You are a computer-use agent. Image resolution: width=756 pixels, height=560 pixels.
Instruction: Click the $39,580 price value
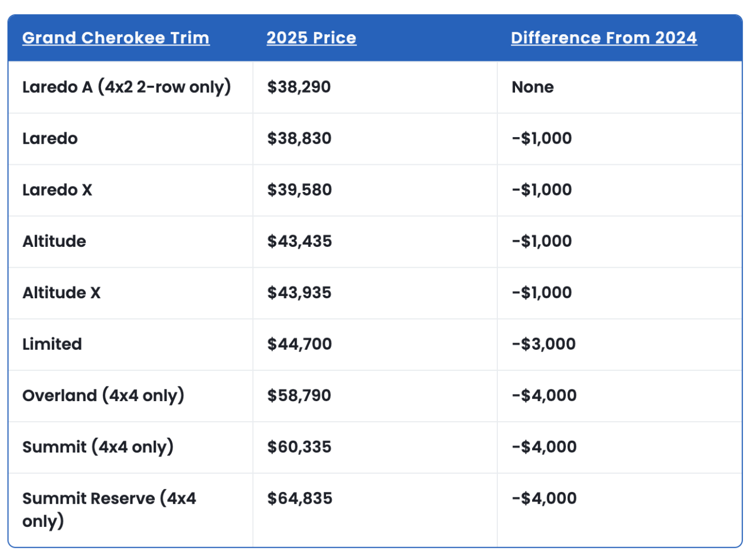pos(299,190)
